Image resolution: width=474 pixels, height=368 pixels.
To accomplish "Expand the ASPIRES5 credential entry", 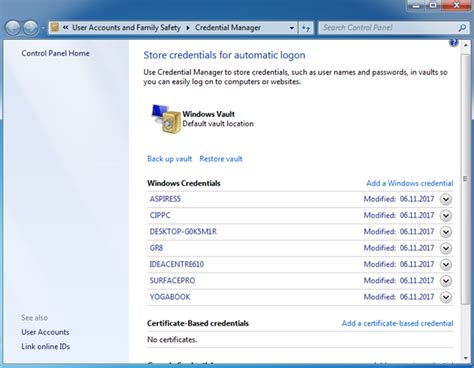I will coord(446,199).
